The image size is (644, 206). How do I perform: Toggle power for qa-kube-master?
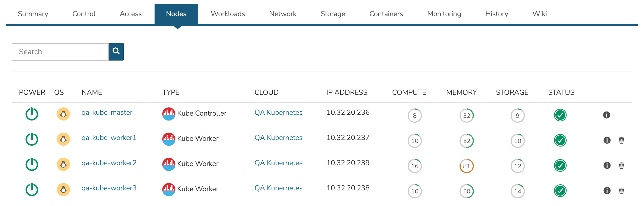click(32, 114)
